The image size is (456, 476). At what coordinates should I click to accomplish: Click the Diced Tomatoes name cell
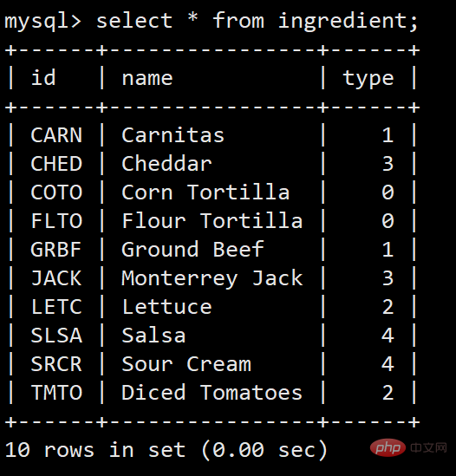tap(212, 392)
